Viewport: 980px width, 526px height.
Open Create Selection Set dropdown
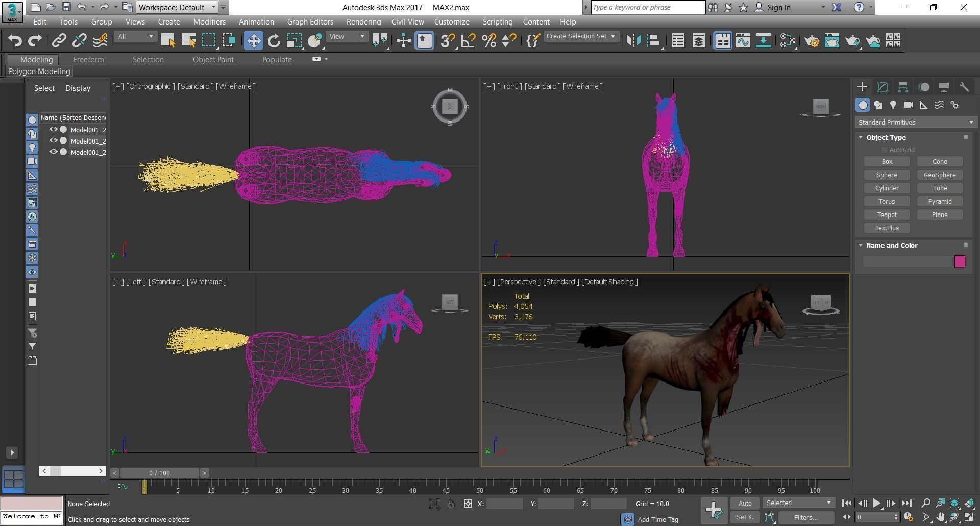tap(581, 36)
